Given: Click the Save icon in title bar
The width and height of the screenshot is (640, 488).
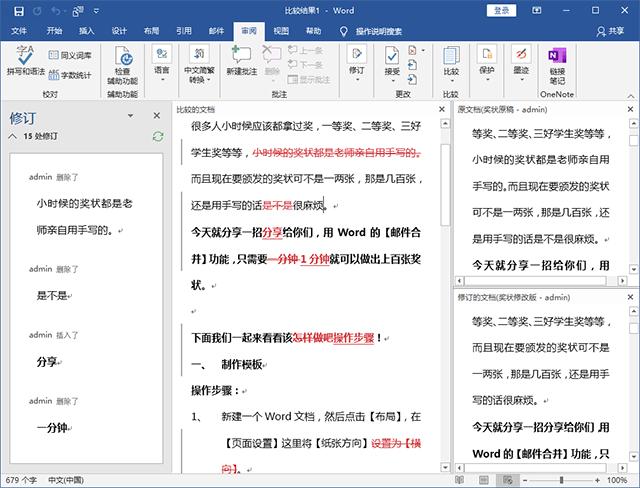Looking at the screenshot, I should (x=19, y=11).
